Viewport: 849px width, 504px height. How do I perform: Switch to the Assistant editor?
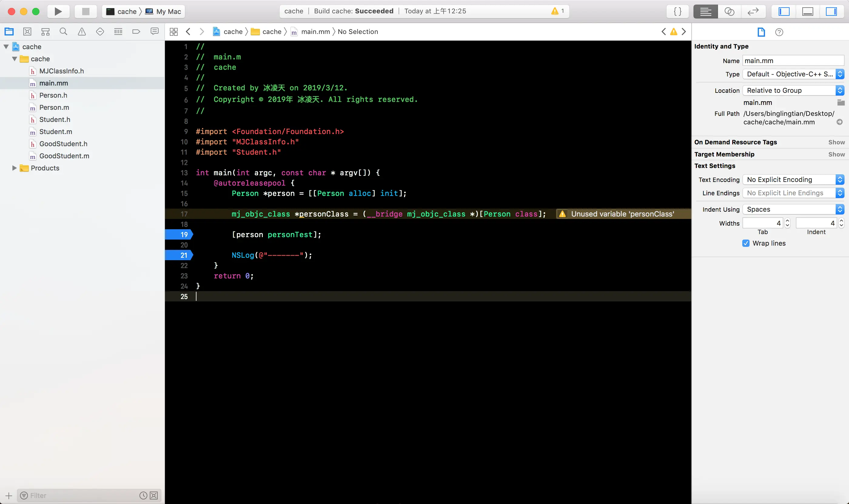click(729, 12)
